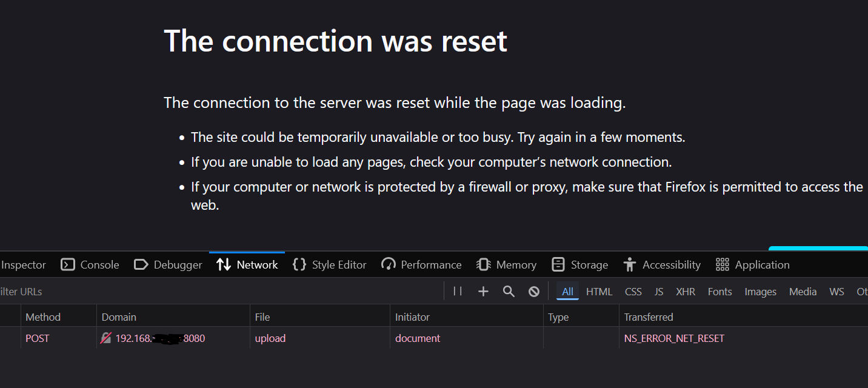
Task: Open request blocking circle-slash icon
Action: coord(534,292)
